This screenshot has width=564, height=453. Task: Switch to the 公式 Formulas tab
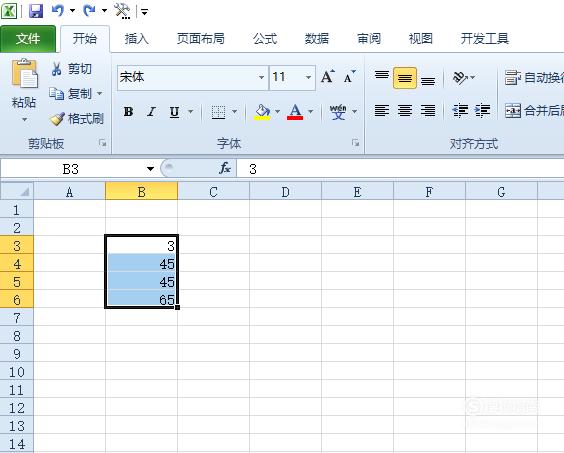[265, 38]
